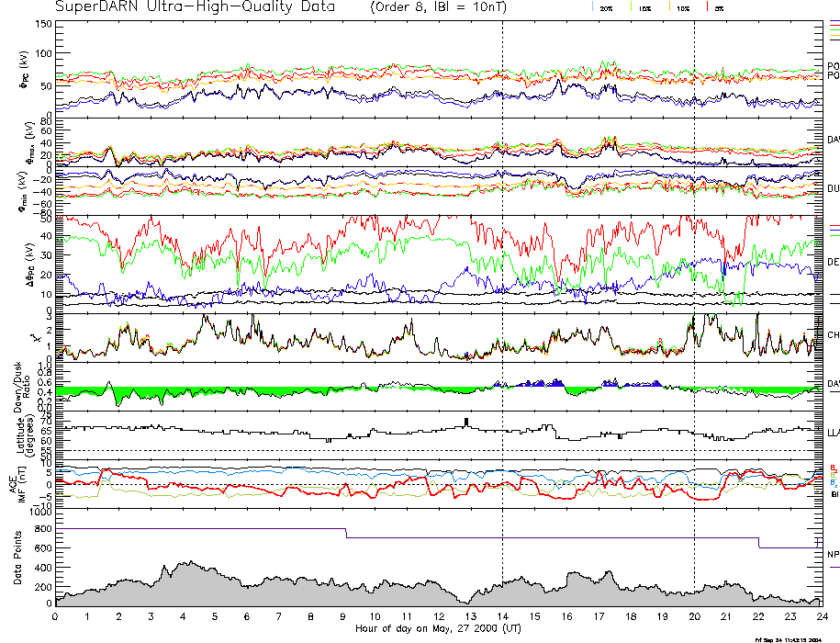The width and height of the screenshot is (840, 643).
Task: Click the Hour of day x-axis title
Action: tap(437, 628)
